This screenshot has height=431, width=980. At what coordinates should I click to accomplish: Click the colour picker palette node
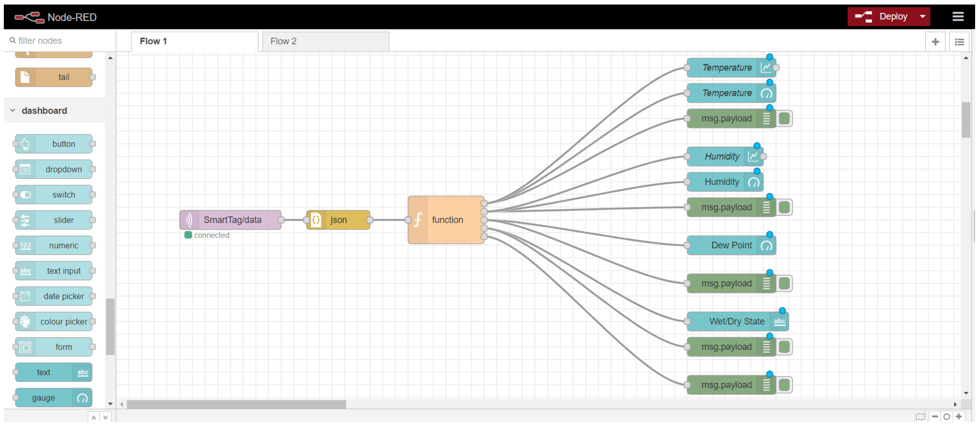(x=54, y=322)
